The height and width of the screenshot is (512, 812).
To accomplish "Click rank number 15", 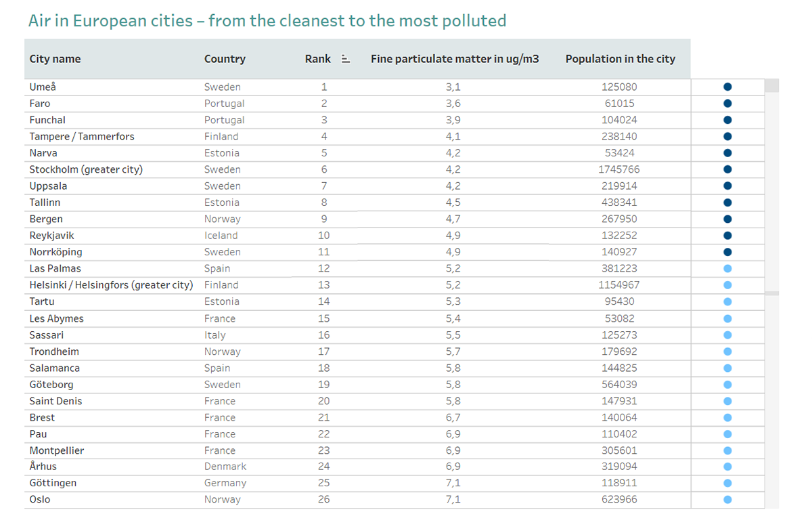I will click(x=323, y=318).
